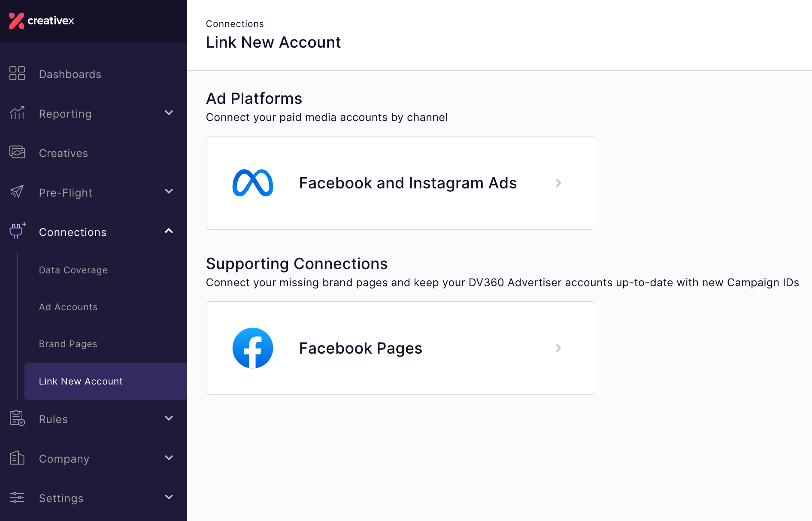Open Dashboards via its grid icon
Image resolution: width=812 pixels, height=521 pixels.
click(x=17, y=73)
